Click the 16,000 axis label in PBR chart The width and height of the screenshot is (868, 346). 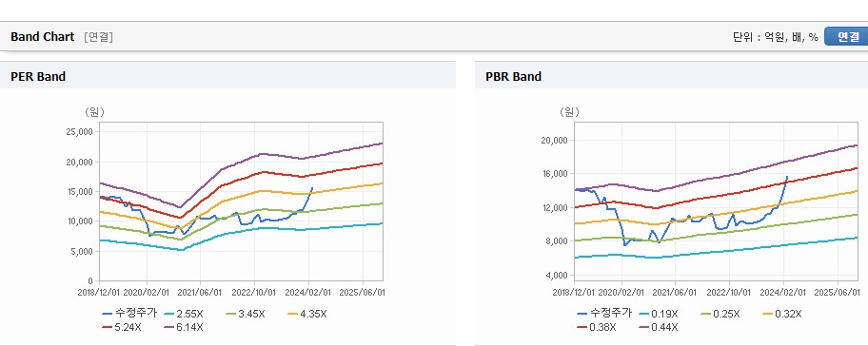click(x=556, y=174)
